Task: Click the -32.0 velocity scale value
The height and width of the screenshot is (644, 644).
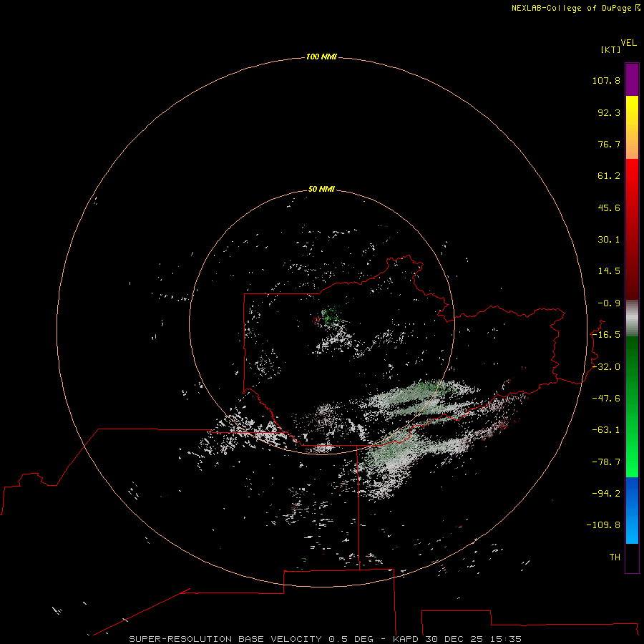Action: [606, 367]
